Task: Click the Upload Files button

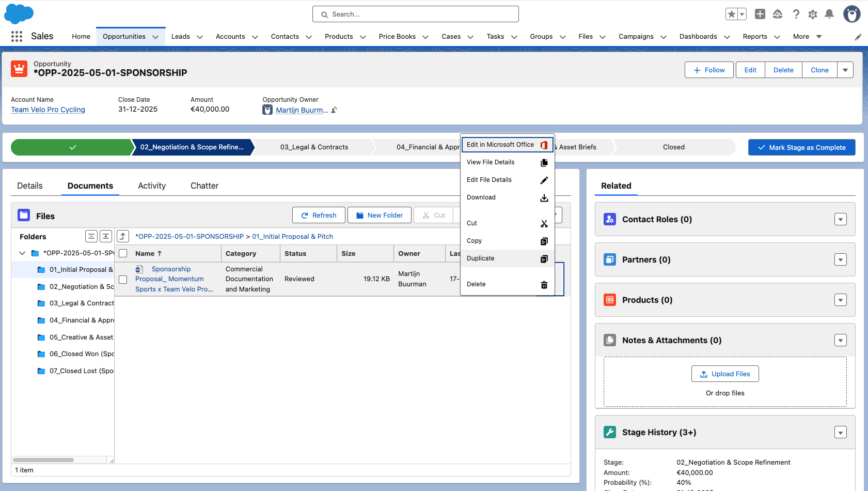Action: [725, 374]
